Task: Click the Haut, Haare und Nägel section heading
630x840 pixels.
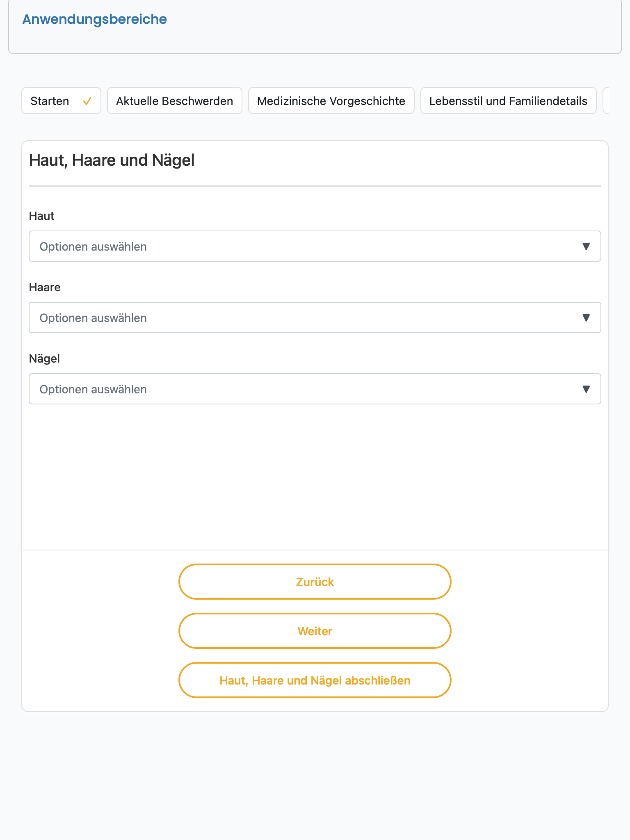Action: tap(112, 160)
